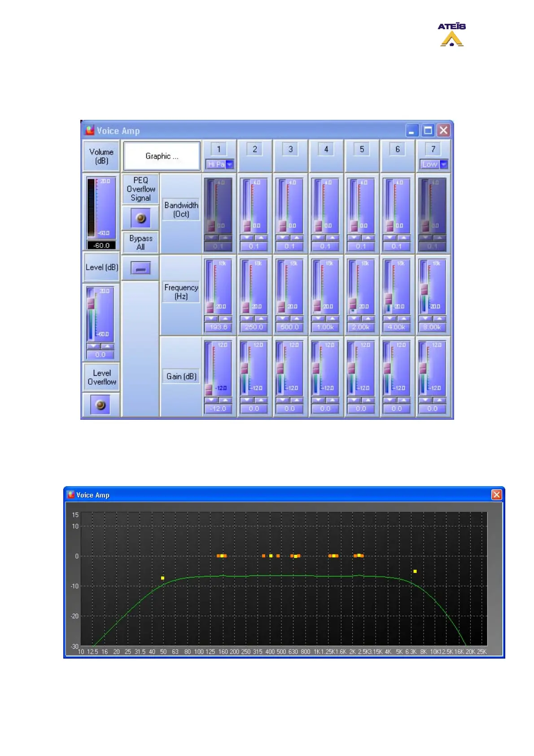Minimize the Voice Amp equalizer window

(x=412, y=131)
